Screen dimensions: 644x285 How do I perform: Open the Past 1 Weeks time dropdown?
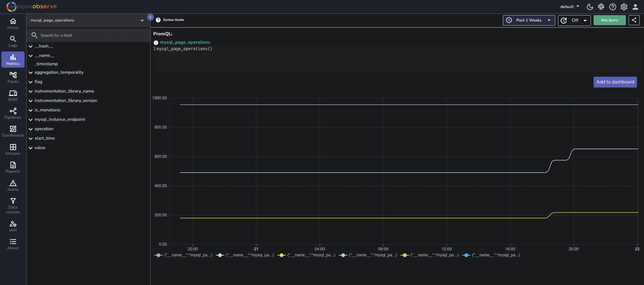[x=529, y=20]
